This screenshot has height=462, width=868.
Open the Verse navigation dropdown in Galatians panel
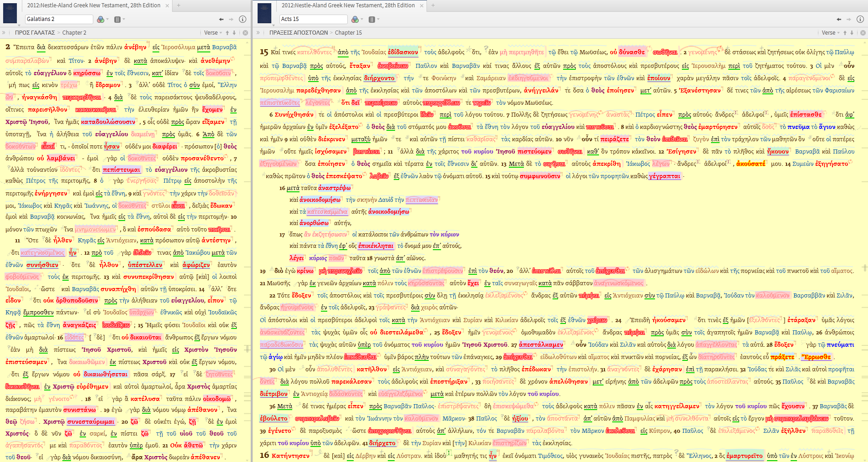coord(213,33)
